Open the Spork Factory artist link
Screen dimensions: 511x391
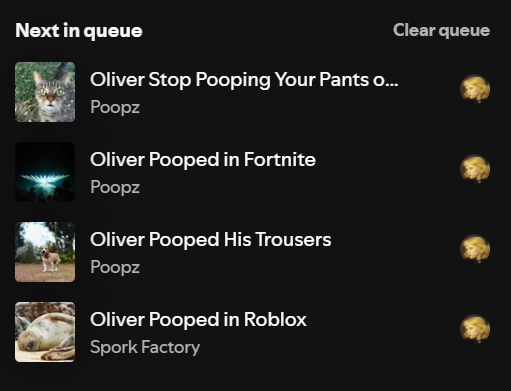145,347
